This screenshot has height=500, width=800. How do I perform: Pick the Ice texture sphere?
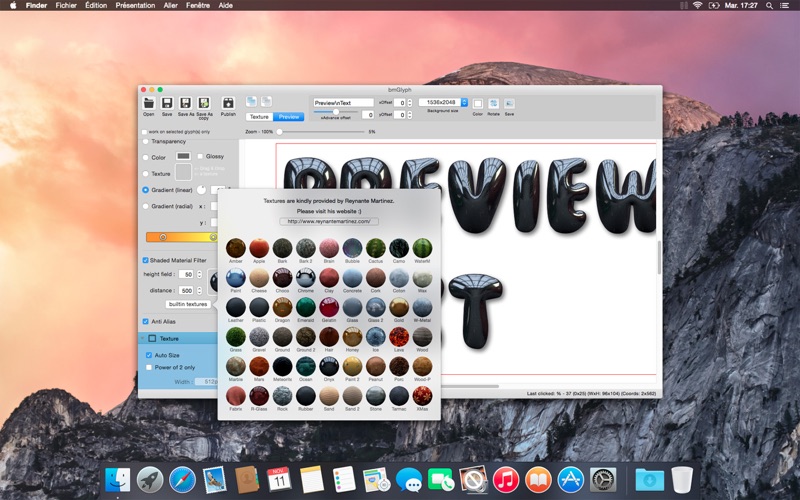tap(376, 337)
